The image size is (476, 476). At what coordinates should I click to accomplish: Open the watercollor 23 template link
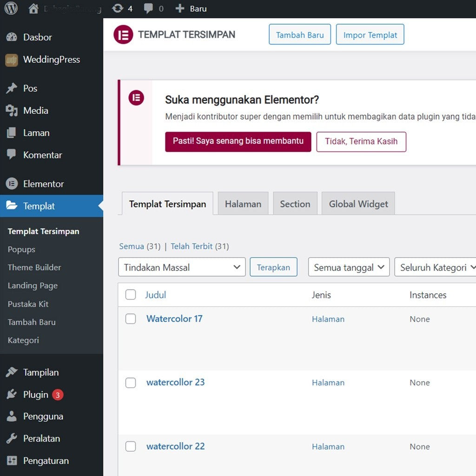(x=175, y=382)
